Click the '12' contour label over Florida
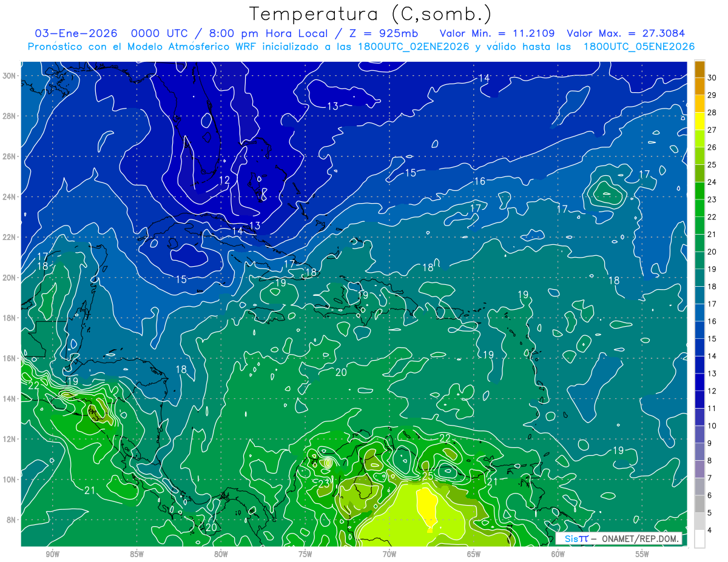 (224, 180)
